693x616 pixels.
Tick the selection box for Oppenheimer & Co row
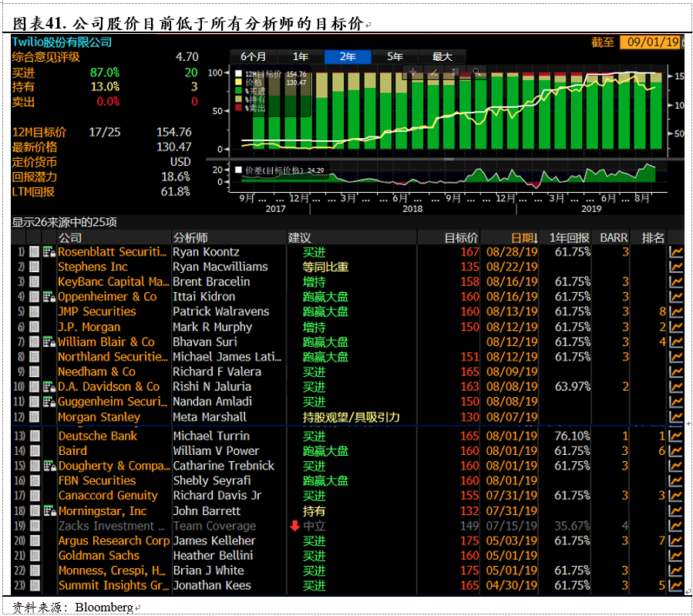34,297
